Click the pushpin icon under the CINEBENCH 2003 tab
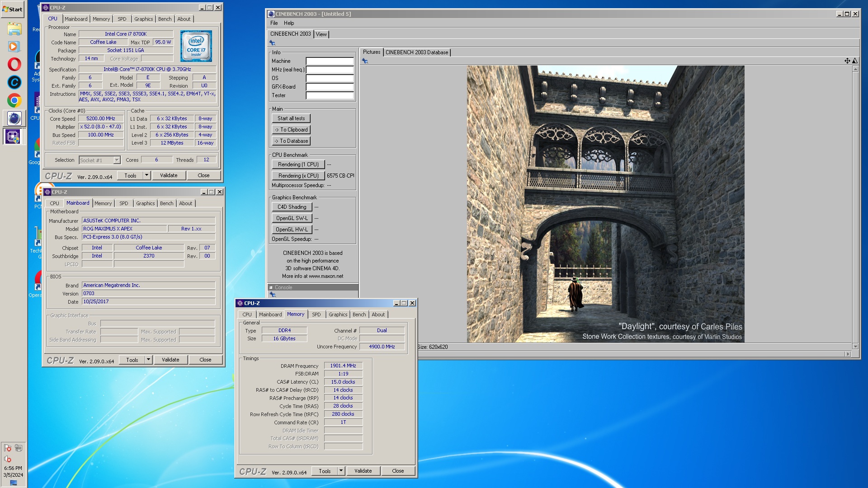The image size is (868, 488). point(272,43)
